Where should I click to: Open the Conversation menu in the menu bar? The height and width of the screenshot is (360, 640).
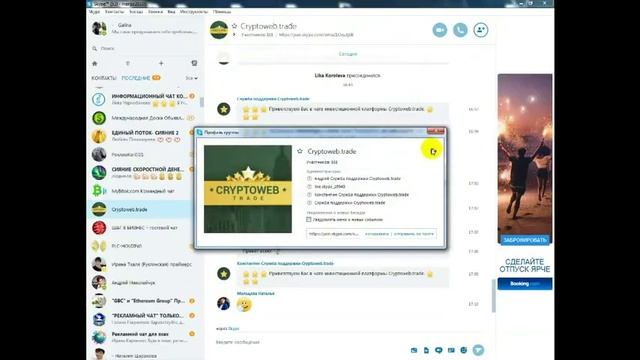point(136,12)
